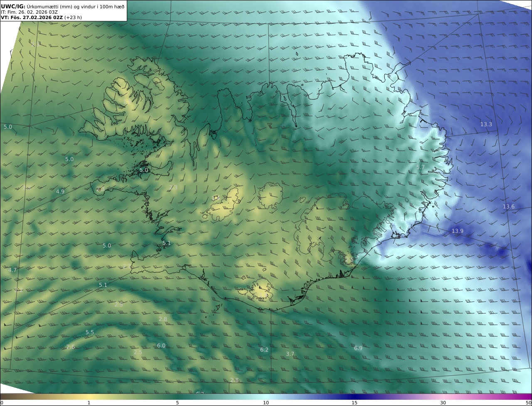532x406 pixels.
Task: Click the 6.2 value label on the map
Action: (x=264, y=350)
